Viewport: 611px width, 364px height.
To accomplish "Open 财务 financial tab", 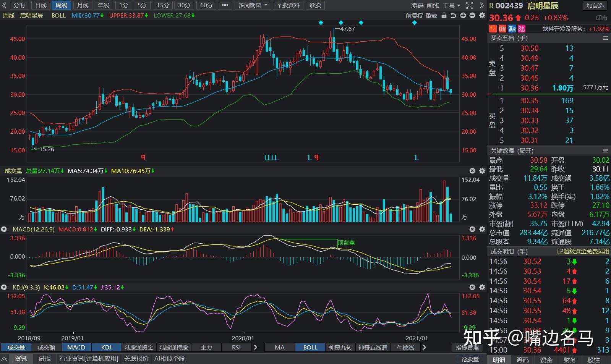I will 569,360.
